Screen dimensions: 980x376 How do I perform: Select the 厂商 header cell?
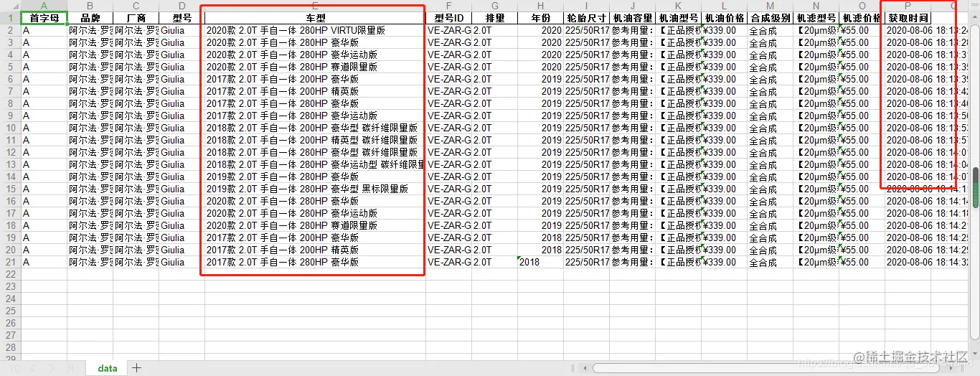point(136,18)
